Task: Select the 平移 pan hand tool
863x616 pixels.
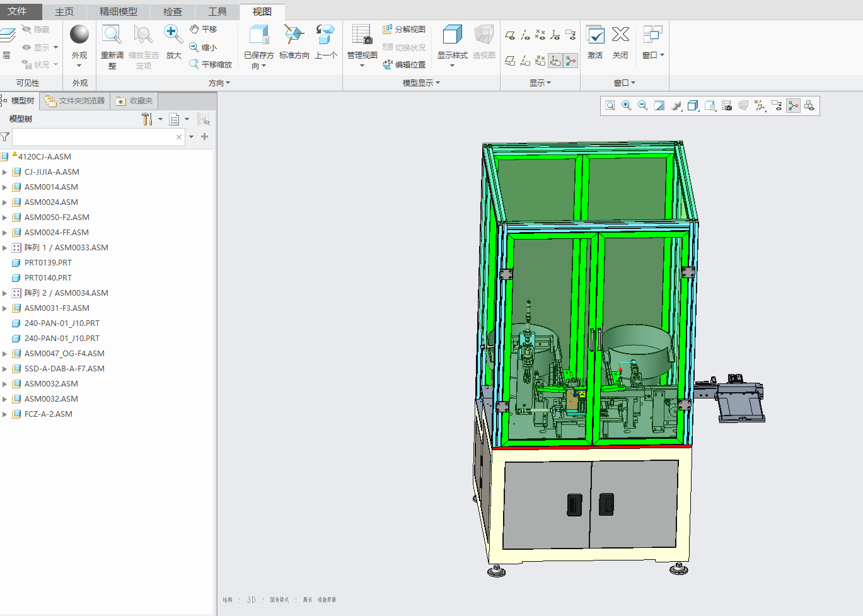Action: pyautogui.click(x=204, y=30)
